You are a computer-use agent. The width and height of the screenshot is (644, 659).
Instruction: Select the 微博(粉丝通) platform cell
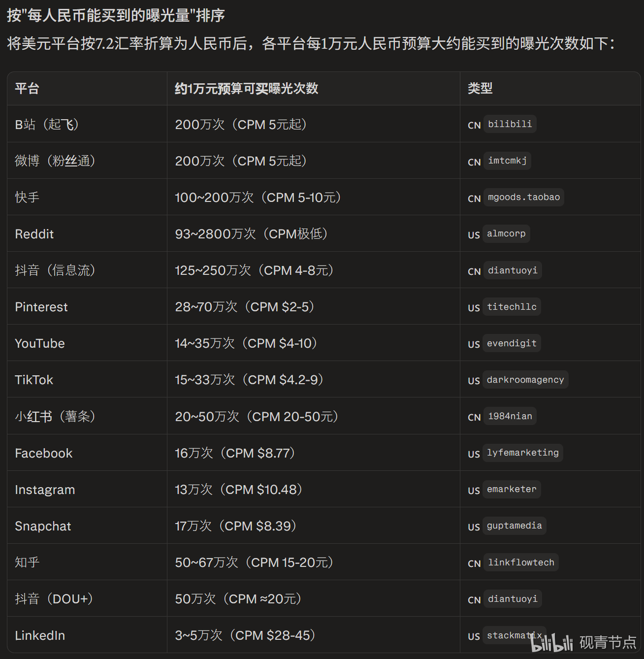pos(87,161)
